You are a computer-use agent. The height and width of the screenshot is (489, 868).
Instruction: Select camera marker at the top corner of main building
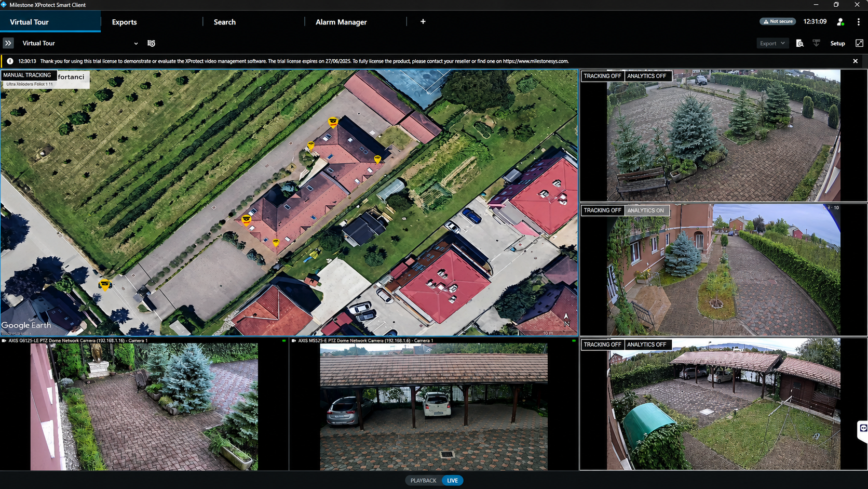tap(333, 122)
